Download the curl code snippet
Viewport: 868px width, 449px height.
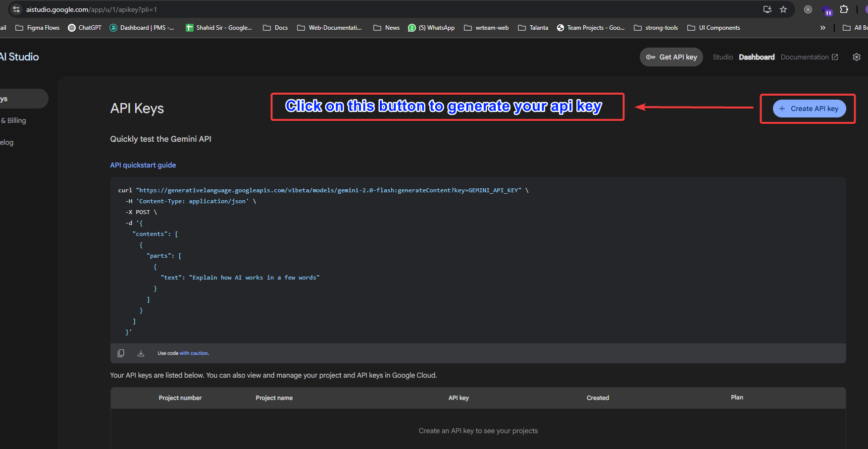click(141, 353)
